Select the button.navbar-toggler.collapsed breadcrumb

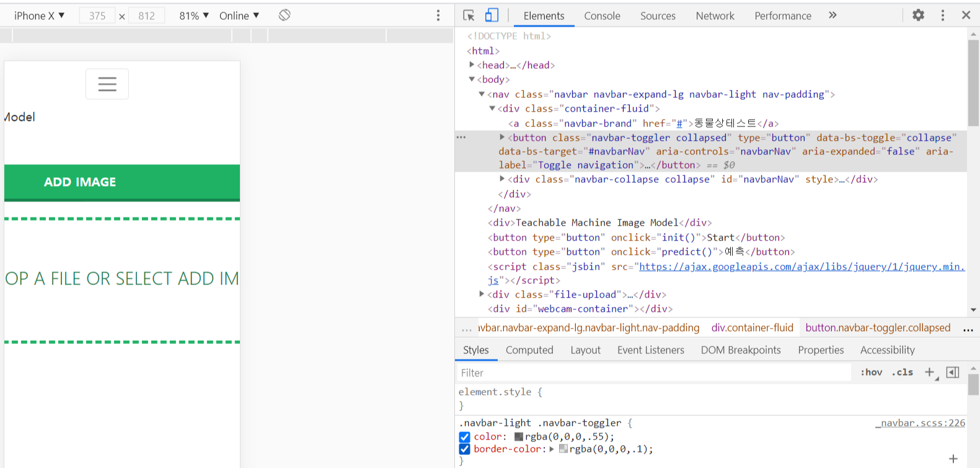(x=878, y=328)
